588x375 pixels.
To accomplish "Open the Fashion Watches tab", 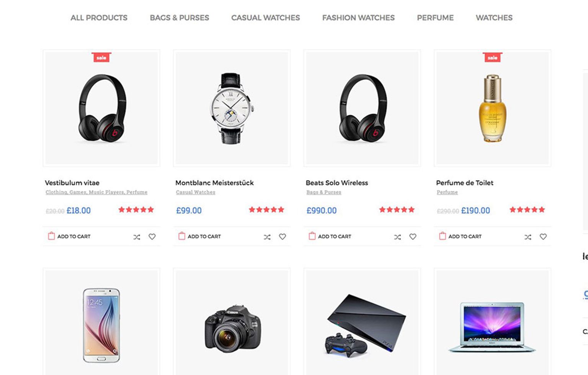I will pos(358,18).
